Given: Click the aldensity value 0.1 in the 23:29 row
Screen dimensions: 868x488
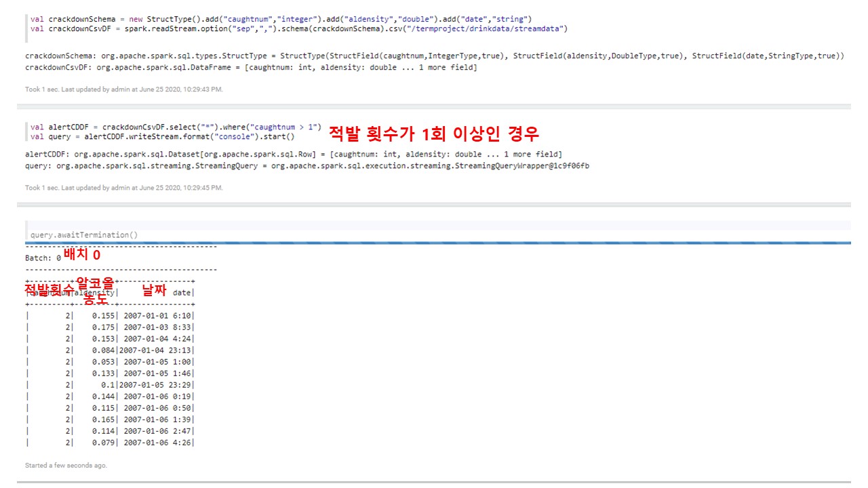Looking at the screenshot, I should point(108,385).
